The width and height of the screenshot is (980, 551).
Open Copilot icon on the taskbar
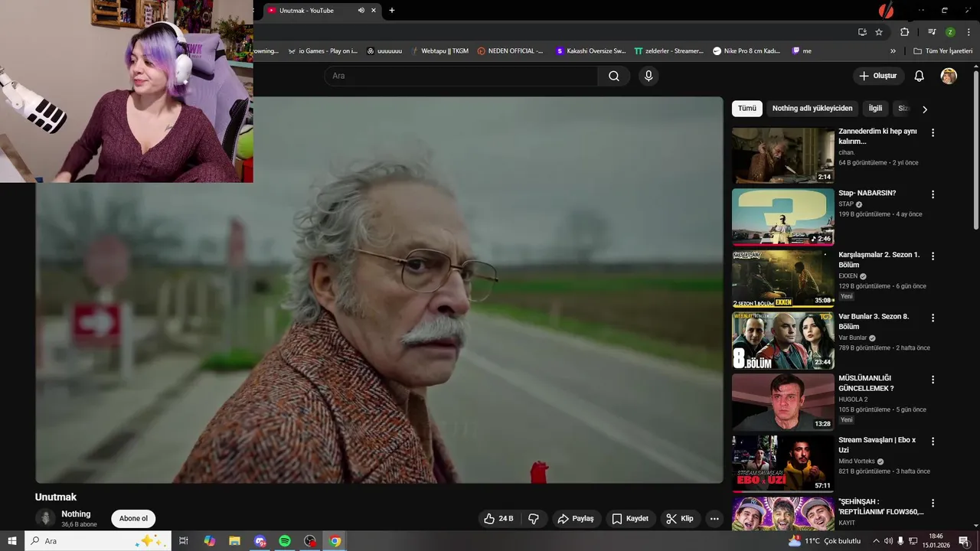210,541
